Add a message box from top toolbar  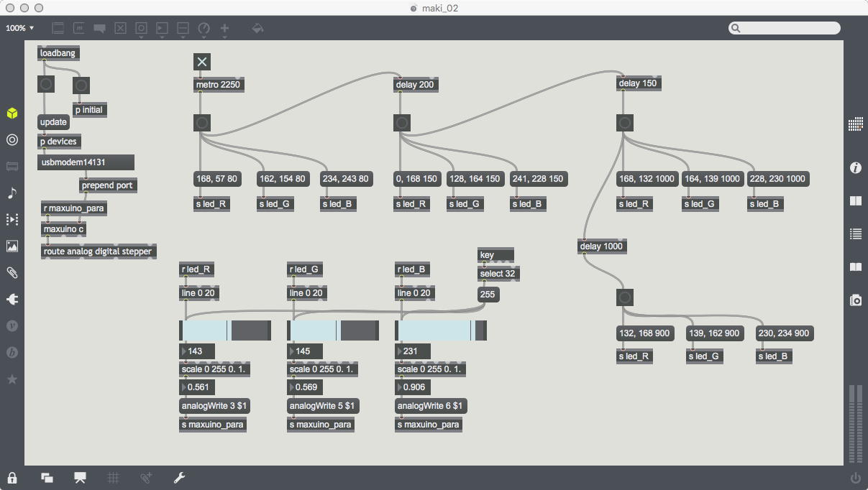click(79, 28)
